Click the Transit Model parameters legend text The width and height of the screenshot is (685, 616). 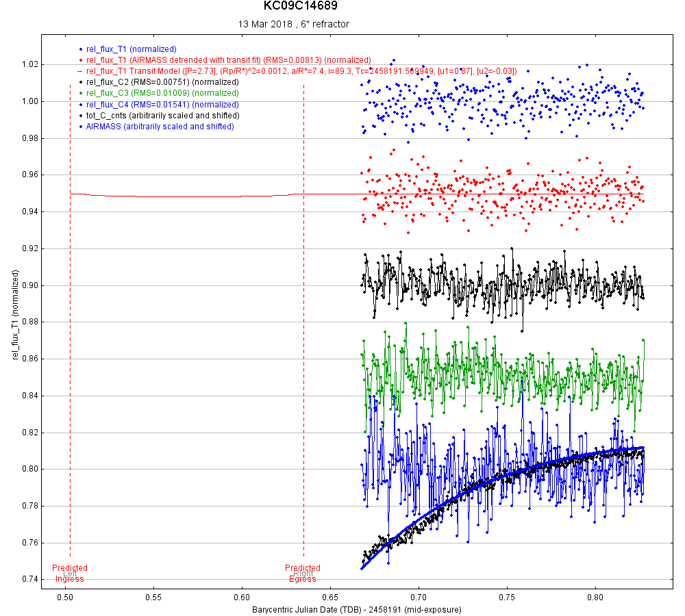click(x=301, y=71)
